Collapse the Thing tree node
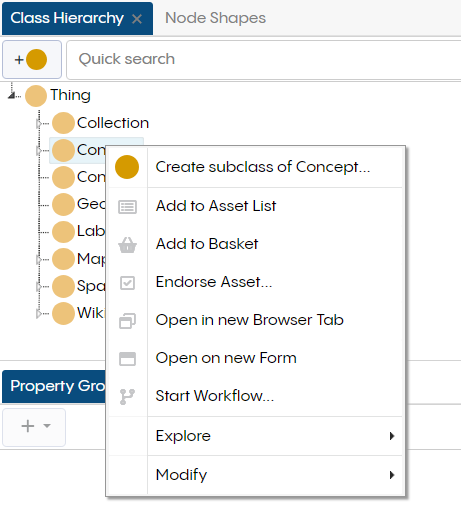Image resolution: width=461 pixels, height=517 pixels. pos(12,95)
